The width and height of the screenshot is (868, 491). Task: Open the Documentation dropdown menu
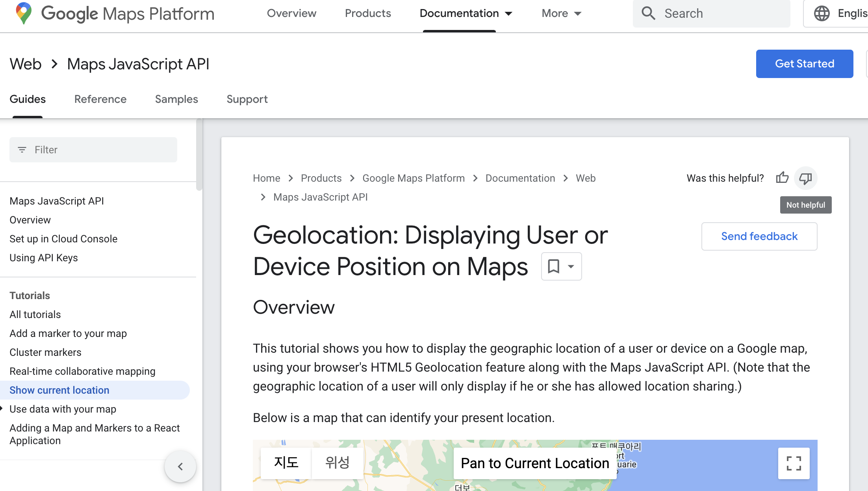466,13
